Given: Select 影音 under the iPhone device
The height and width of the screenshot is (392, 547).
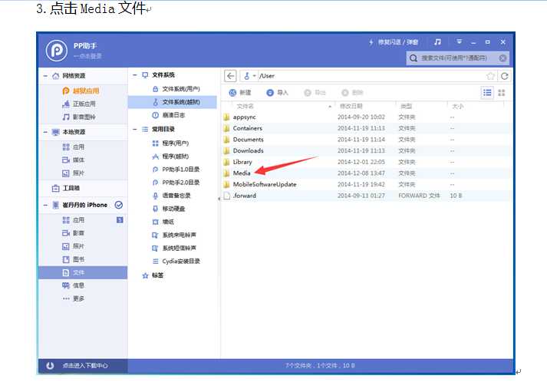Looking at the screenshot, I should point(78,233).
